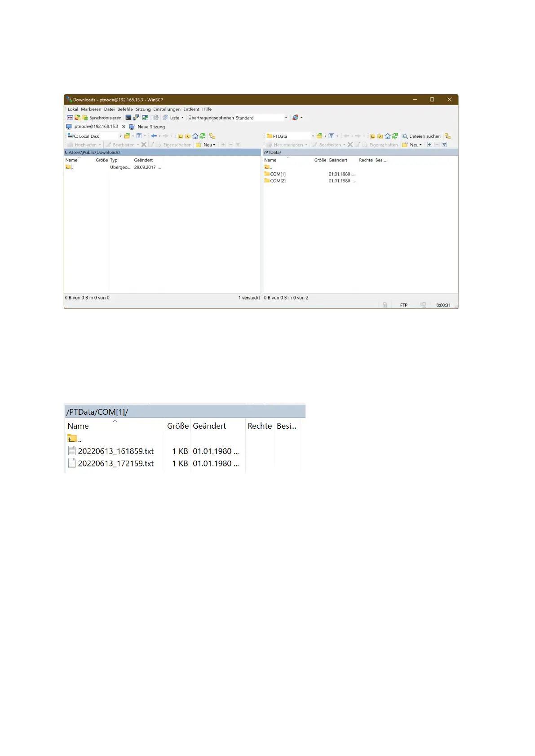Open the Neue Sitzung tab
535x756 pixels.
[x=147, y=127]
